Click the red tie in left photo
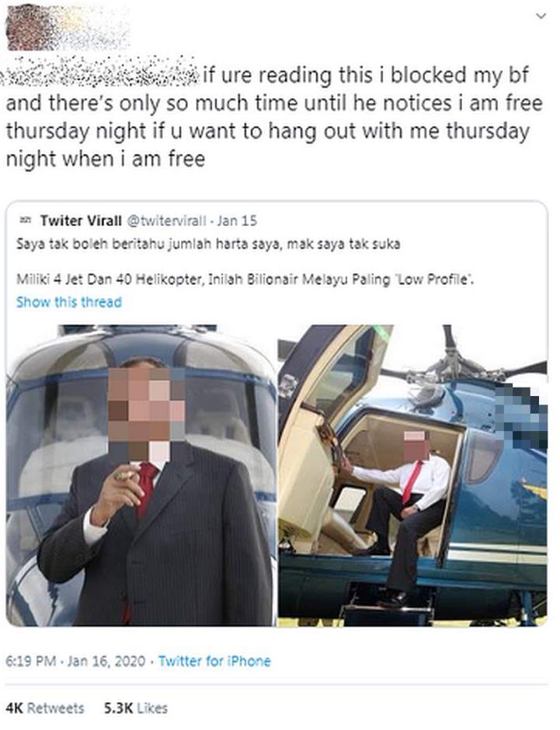 (x=145, y=488)
